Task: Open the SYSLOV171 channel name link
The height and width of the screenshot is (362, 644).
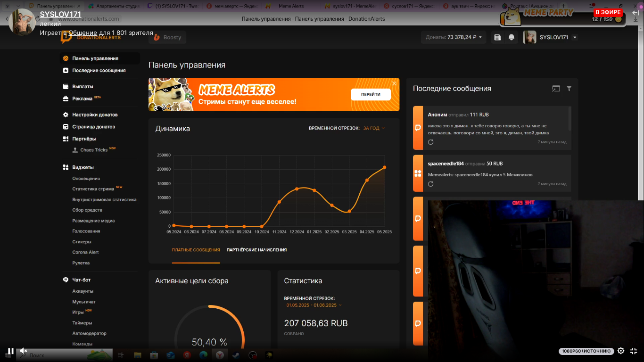Action: [60, 15]
